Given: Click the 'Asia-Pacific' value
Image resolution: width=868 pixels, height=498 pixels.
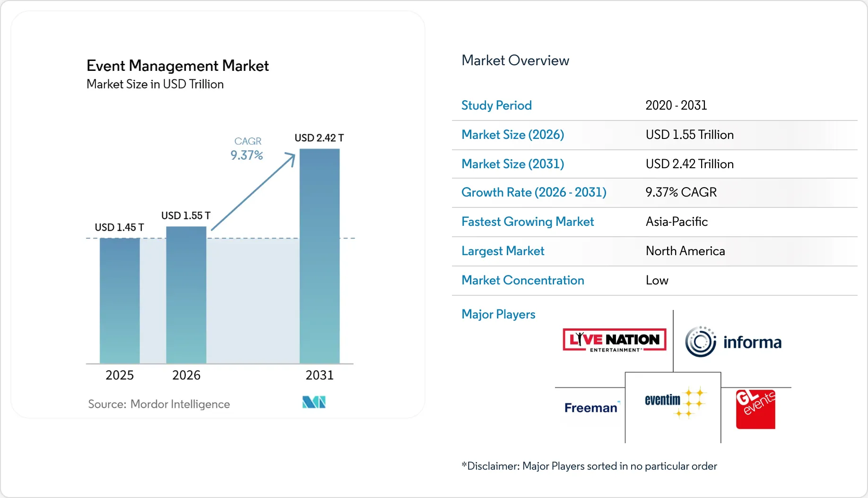Looking at the screenshot, I should point(677,222).
